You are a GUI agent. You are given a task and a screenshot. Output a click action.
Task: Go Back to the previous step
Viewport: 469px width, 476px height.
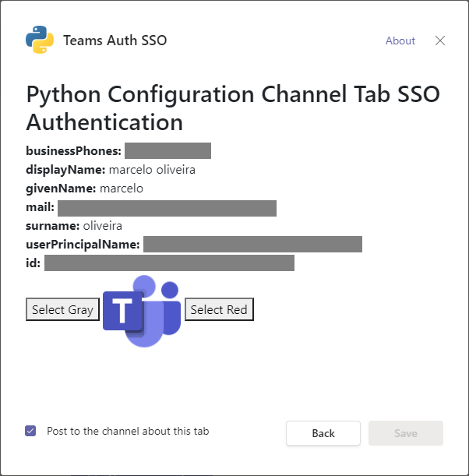pos(323,433)
